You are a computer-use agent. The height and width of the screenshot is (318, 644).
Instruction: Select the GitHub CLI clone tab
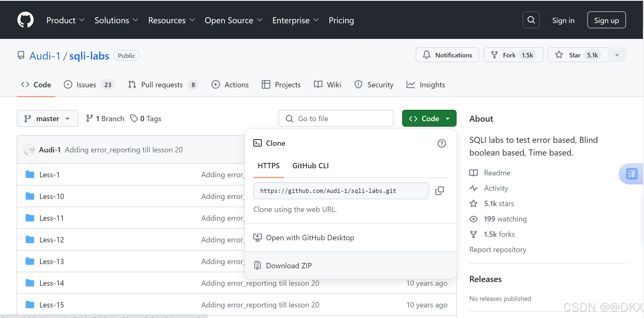(x=310, y=166)
